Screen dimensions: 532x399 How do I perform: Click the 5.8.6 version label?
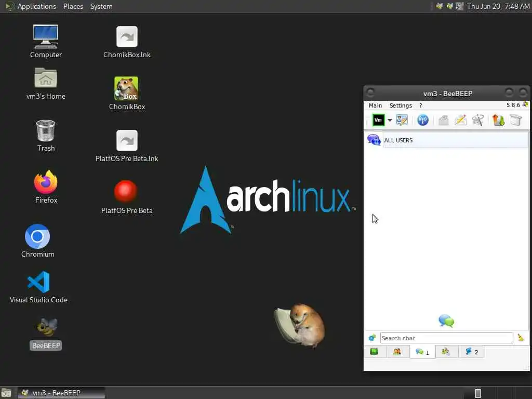coord(513,105)
